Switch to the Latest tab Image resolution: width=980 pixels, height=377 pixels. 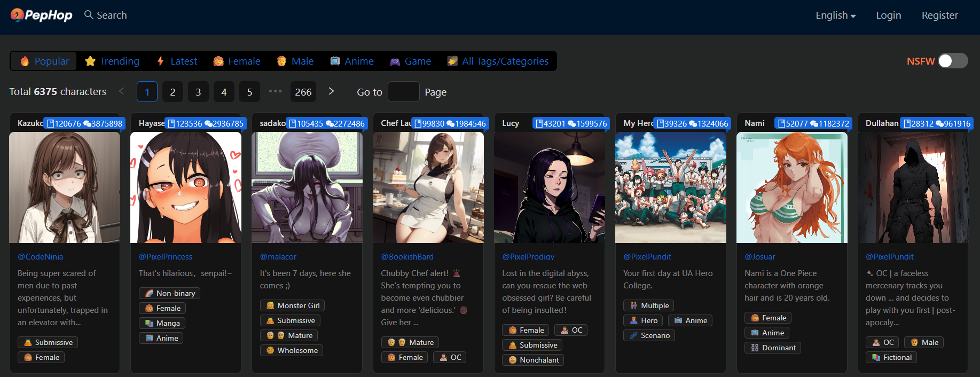pos(177,61)
